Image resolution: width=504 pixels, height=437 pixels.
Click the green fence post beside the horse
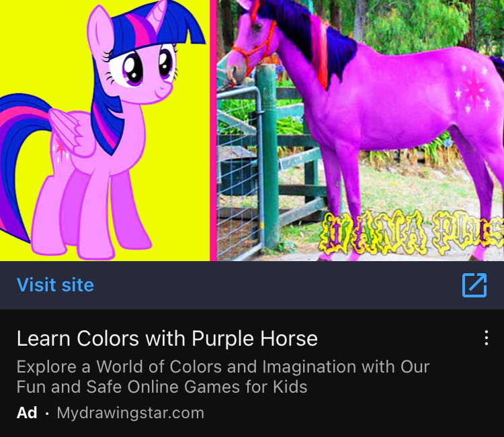coord(268,156)
